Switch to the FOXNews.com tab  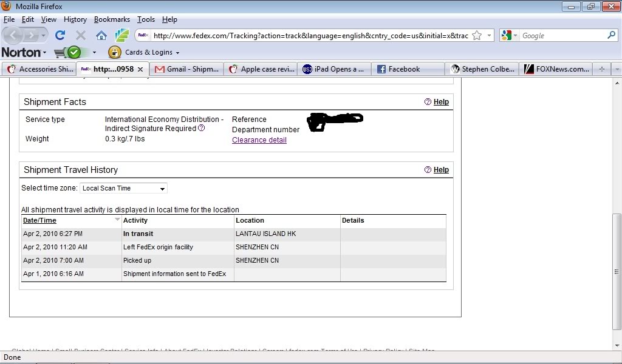pyautogui.click(x=556, y=69)
